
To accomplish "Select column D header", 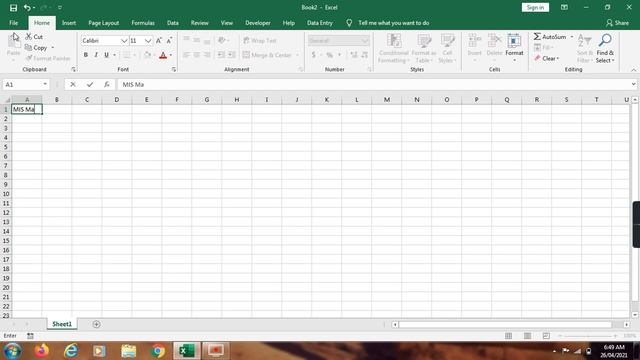I will [x=117, y=100].
